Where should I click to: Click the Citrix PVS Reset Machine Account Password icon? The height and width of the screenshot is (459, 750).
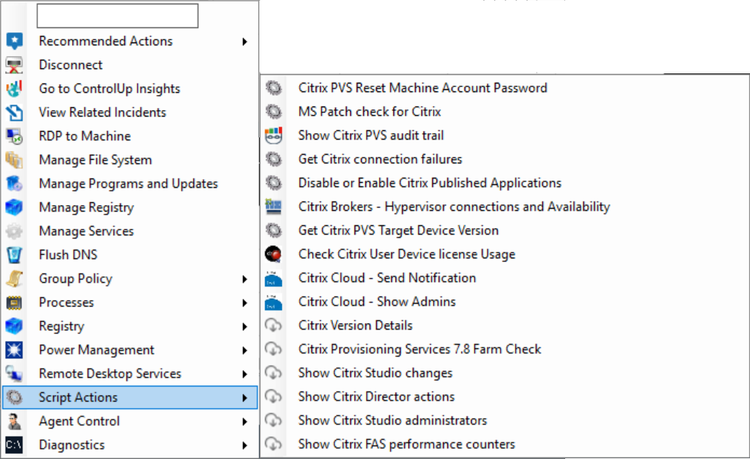(274, 88)
